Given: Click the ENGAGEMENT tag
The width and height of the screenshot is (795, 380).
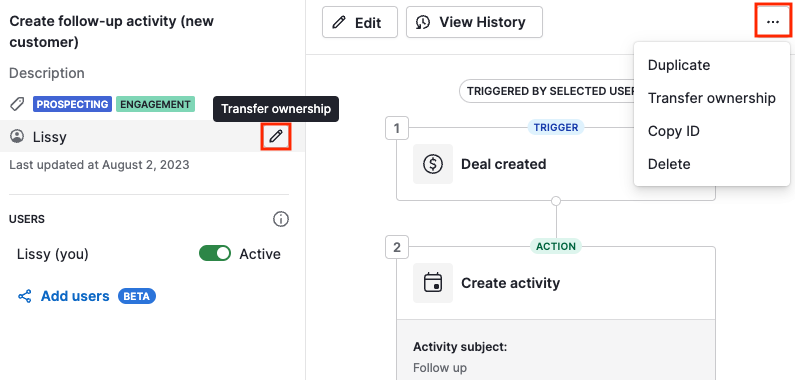Looking at the screenshot, I should [x=155, y=105].
